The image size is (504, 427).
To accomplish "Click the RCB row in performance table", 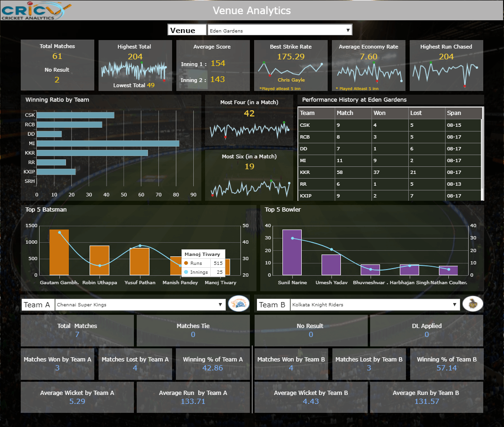I will (x=389, y=137).
